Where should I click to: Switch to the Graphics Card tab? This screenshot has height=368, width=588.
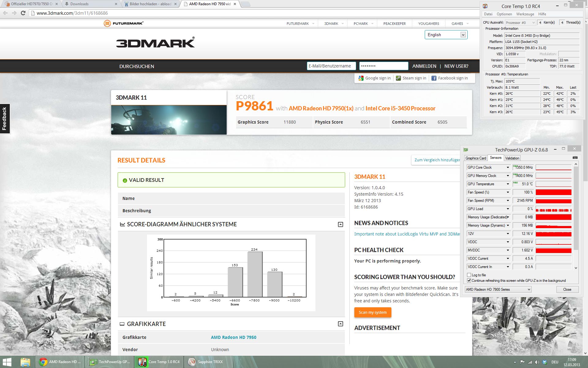coord(476,158)
